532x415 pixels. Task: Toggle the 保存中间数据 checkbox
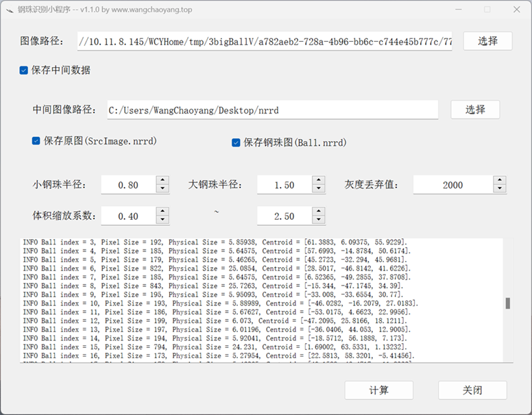point(24,70)
